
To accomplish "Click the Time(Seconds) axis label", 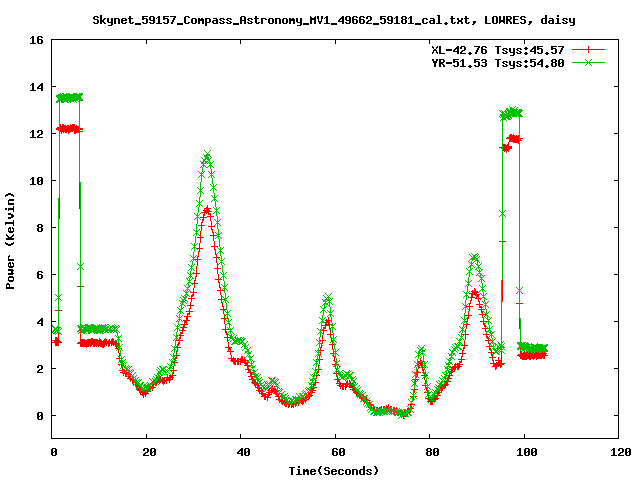I will [x=334, y=471].
